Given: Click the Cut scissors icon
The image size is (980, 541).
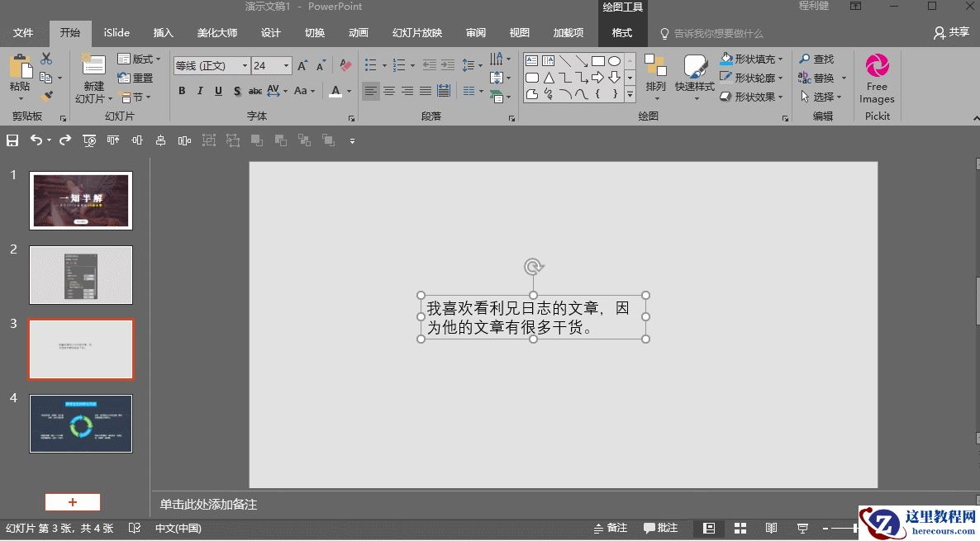Looking at the screenshot, I should (46, 59).
